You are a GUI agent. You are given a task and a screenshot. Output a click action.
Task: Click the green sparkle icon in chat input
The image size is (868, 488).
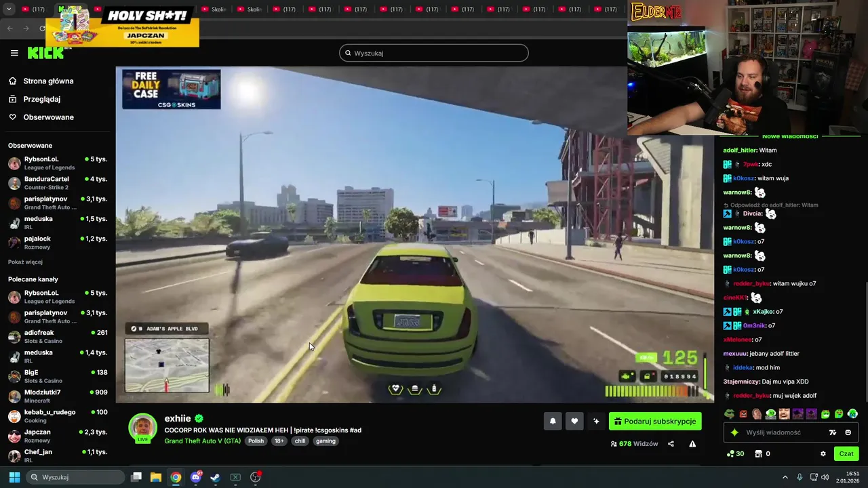click(x=734, y=432)
